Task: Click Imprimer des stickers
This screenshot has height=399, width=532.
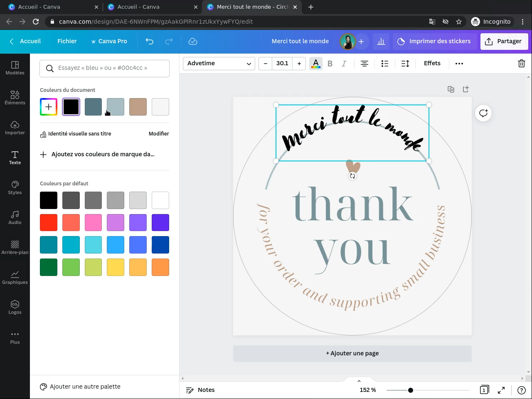Action: [435, 41]
